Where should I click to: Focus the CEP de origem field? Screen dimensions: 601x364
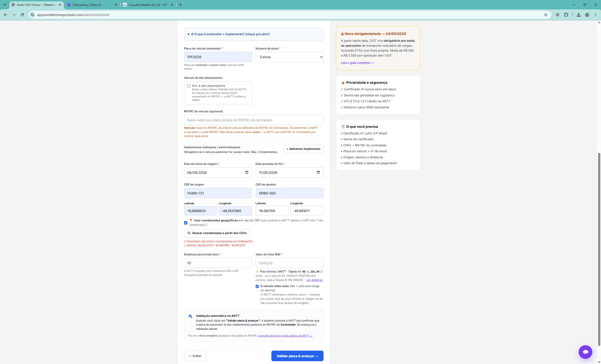click(218, 193)
